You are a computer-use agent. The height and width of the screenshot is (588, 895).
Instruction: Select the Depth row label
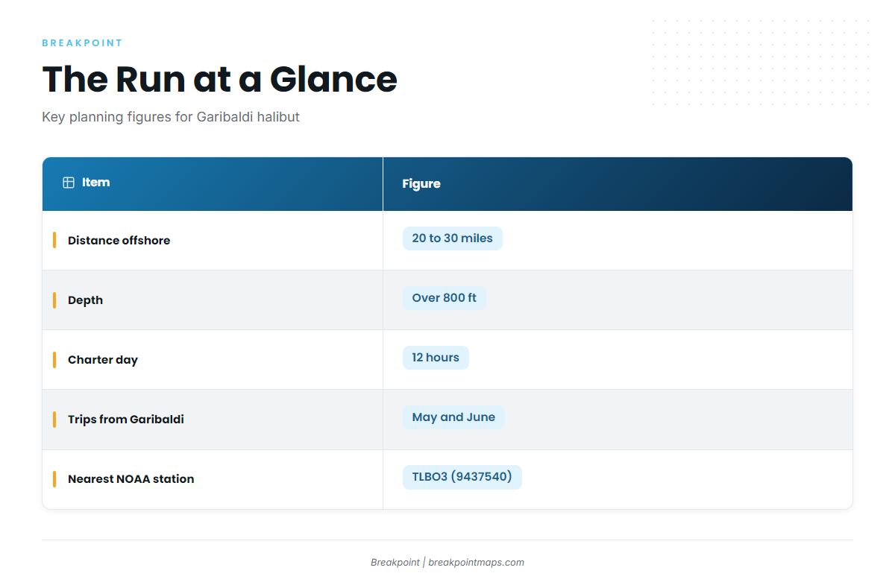(x=86, y=300)
